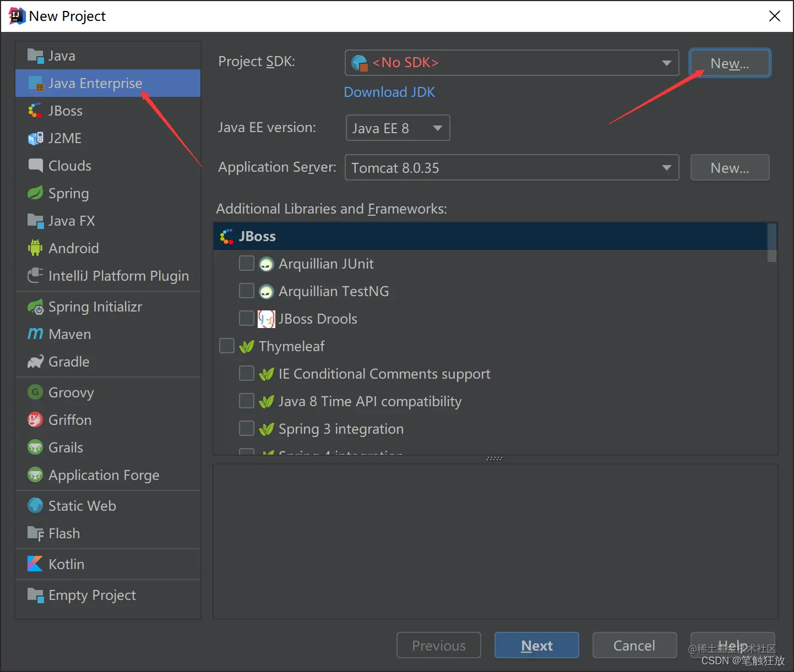Select Kotlin project type label
The image size is (794, 672).
coord(67,564)
